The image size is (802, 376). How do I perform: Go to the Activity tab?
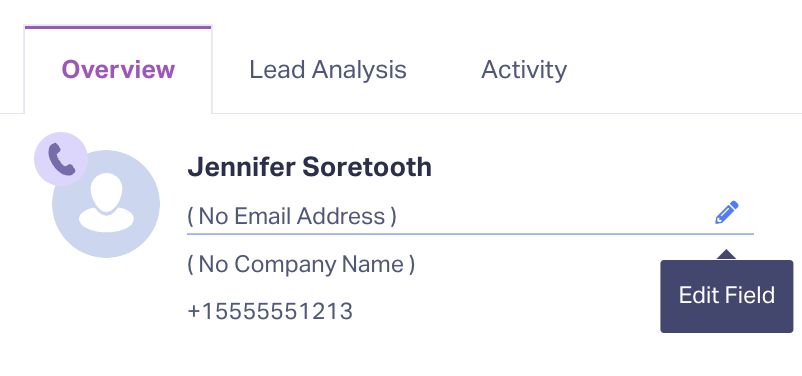(x=524, y=70)
